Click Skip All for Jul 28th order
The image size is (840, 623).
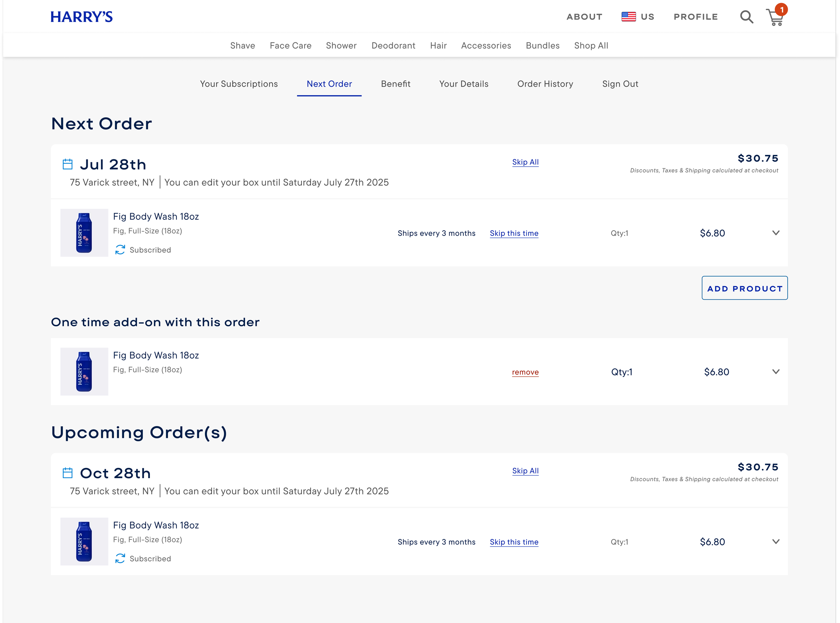coord(525,162)
